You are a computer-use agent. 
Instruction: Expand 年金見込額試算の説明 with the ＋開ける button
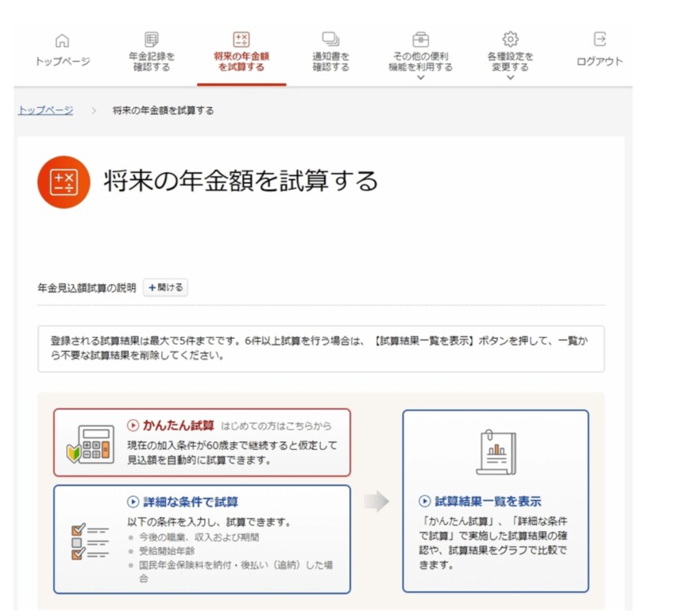tap(165, 287)
